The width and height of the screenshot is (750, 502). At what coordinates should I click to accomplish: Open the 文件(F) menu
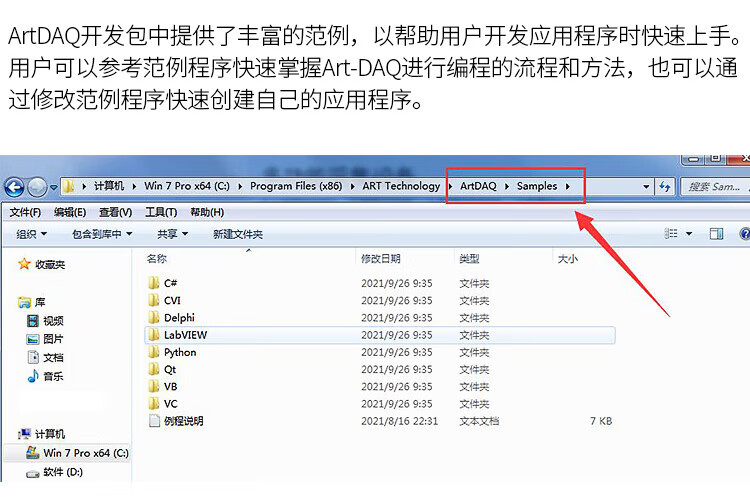pos(25,212)
